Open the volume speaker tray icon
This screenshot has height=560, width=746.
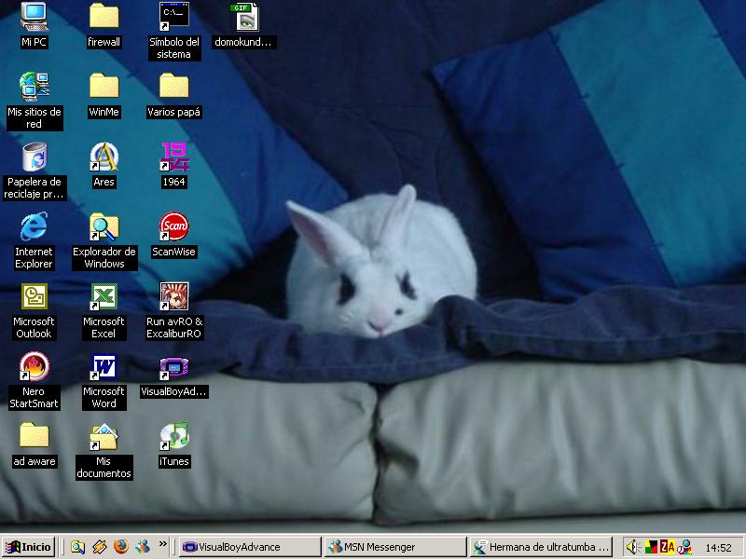pos(633,547)
